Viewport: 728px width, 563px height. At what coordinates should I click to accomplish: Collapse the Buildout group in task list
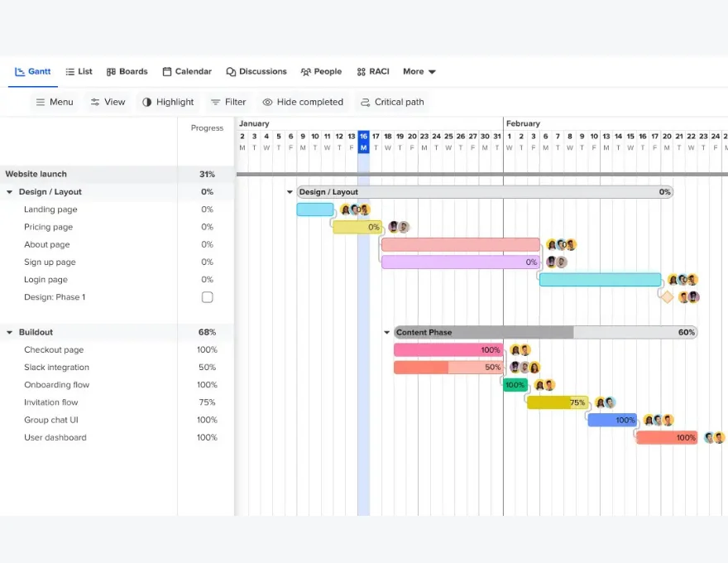pyautogui.click(x=10, y=332)
